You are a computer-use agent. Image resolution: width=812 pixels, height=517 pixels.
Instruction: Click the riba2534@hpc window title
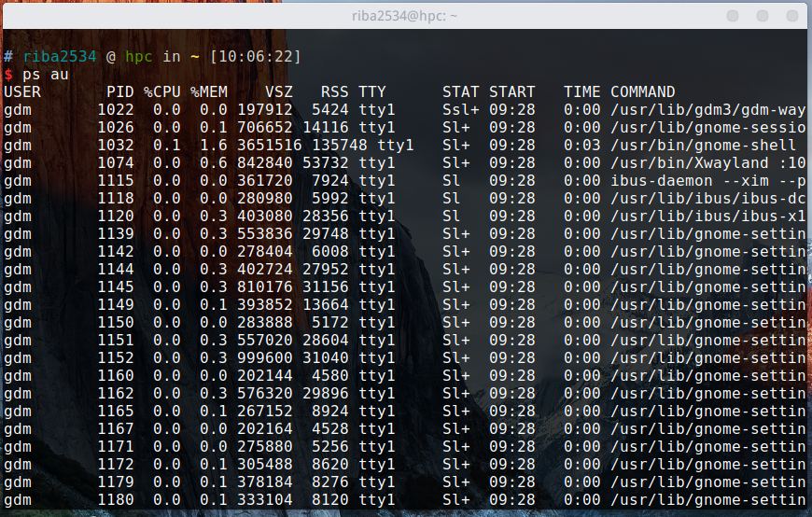click(x=404, y=16)
